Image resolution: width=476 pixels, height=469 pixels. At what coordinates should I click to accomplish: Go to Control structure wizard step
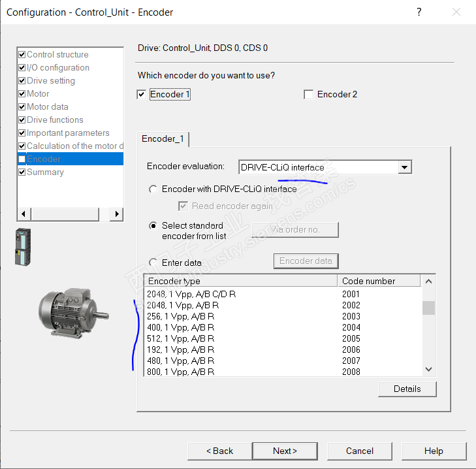click(x=57, y=54)
